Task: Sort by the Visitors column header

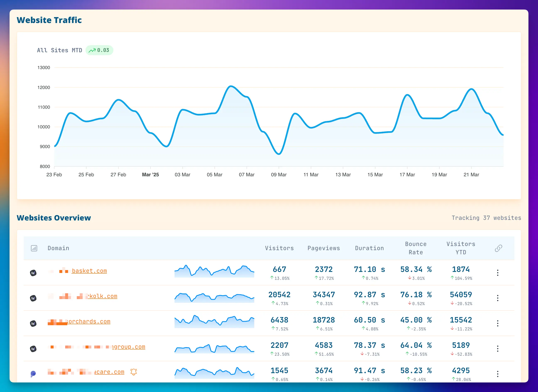Action: coord(279,248)
